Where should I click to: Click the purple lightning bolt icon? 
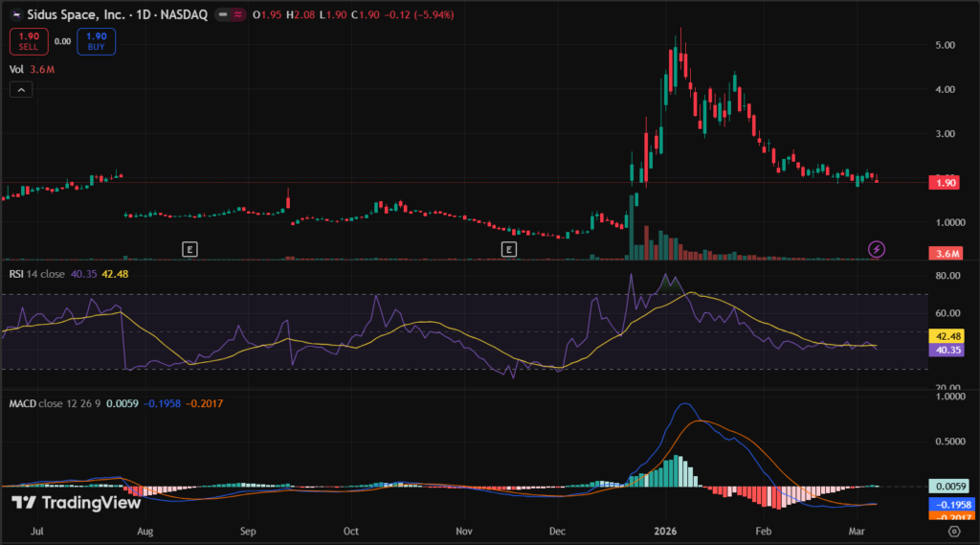[877, 249]
